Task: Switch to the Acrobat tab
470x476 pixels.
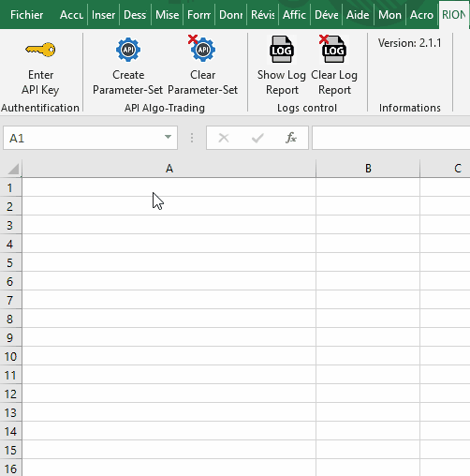Action: click(x=421, y=15)
